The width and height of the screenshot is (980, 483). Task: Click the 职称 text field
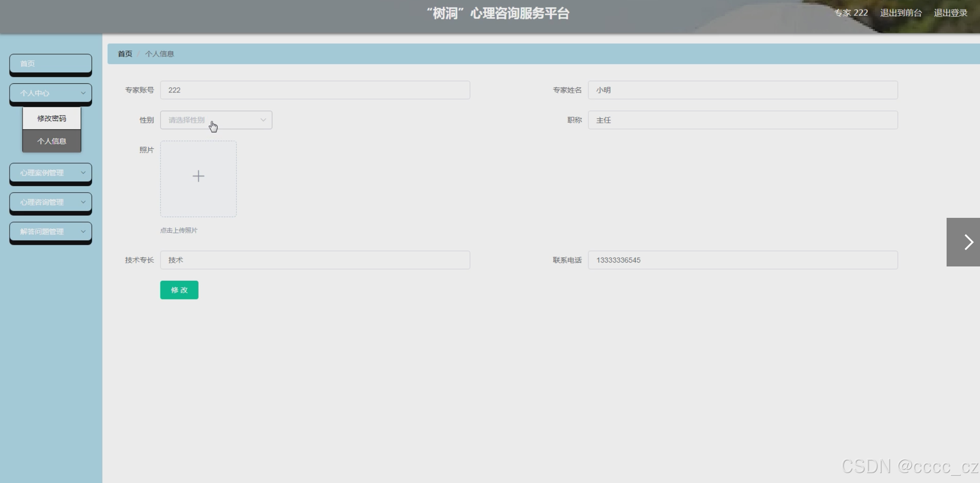tap(742, 120)
